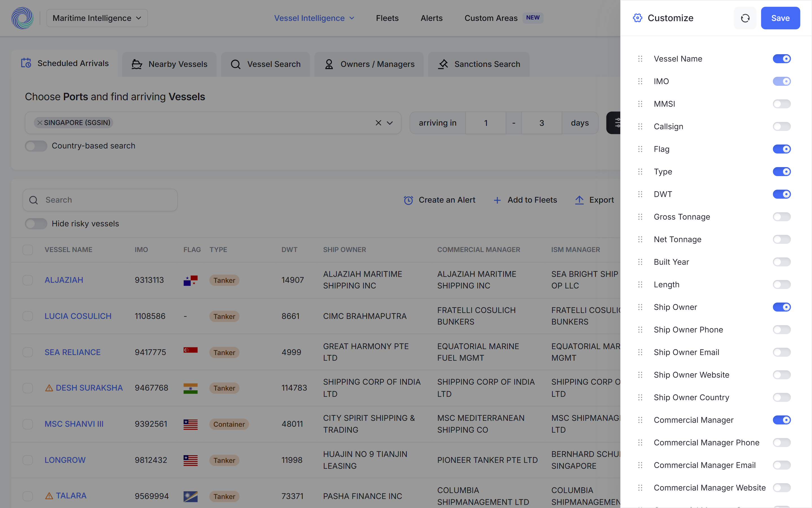Click the Nearby Vessels ship icon
812x508 pixels.
[x=136, y=64]
